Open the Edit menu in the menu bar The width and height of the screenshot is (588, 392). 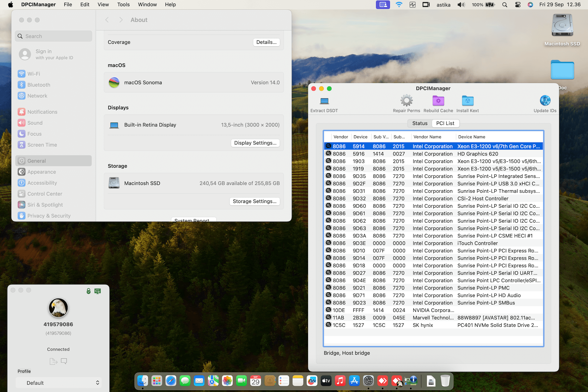point(85,5)
